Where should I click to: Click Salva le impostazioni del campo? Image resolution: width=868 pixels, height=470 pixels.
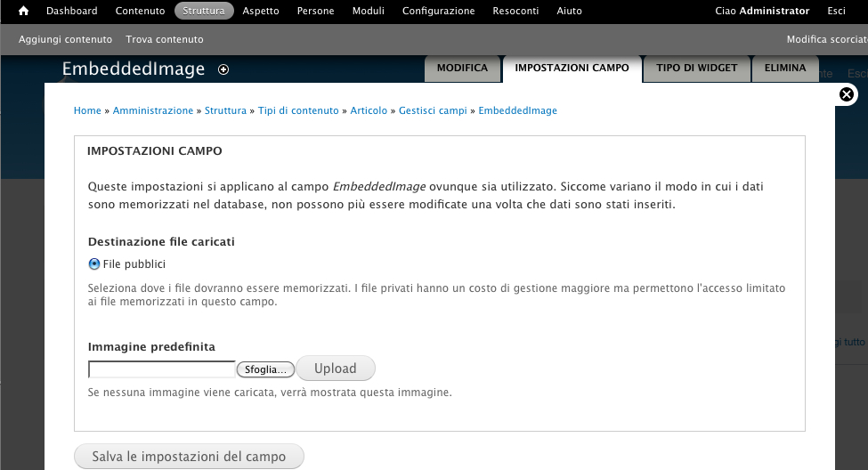click(189, 456)
